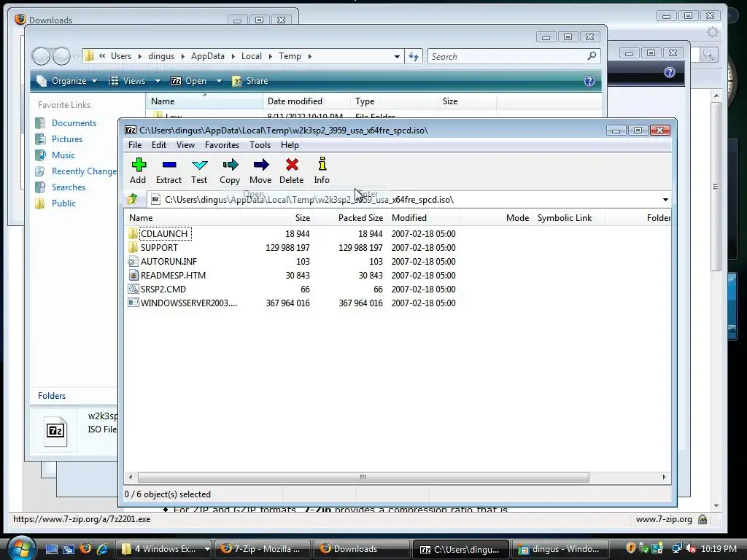Image resolution: width=747 pixels, height=560 pixels.
Task: Sort 7-Zip list by Modified column
Action: pos(424,217)
